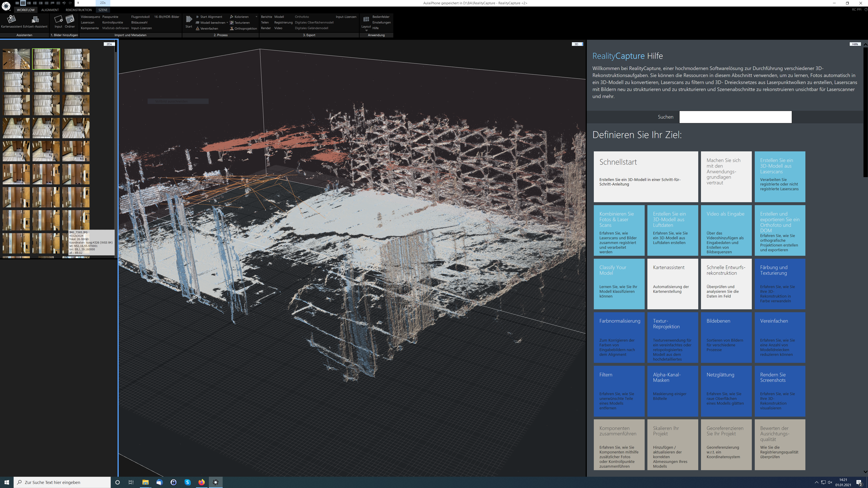The height and width of the screenshot is (488, 868).
Task: Open Kontrollpunkte in Import und Metadaten
Action: point(113,23)
